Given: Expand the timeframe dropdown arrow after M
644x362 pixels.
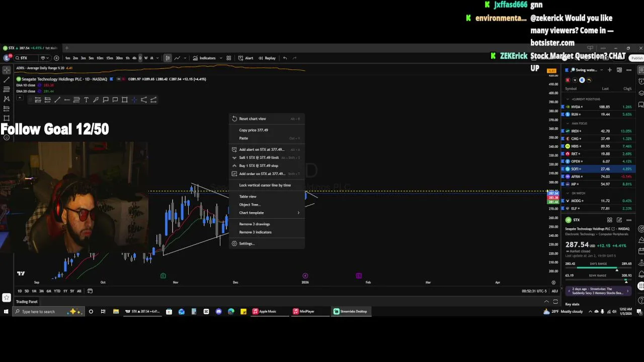Looking at the screenshot, I should click(158, 58).
